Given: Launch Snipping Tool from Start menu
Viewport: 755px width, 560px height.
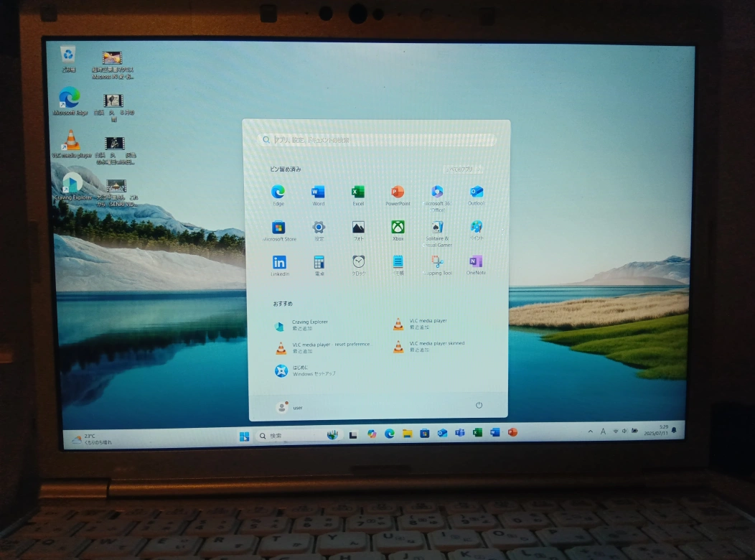Looking at the screenshot, I should [x=437, y=262].
